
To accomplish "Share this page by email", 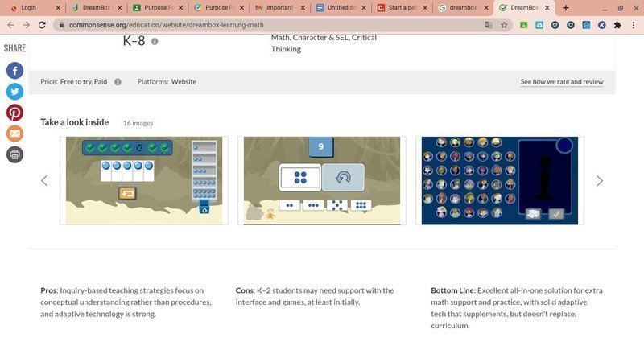I will coord(14,134).
